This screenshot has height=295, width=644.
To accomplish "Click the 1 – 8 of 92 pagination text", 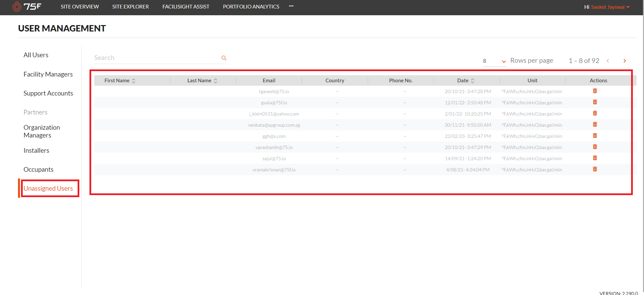I will (584, 61).
